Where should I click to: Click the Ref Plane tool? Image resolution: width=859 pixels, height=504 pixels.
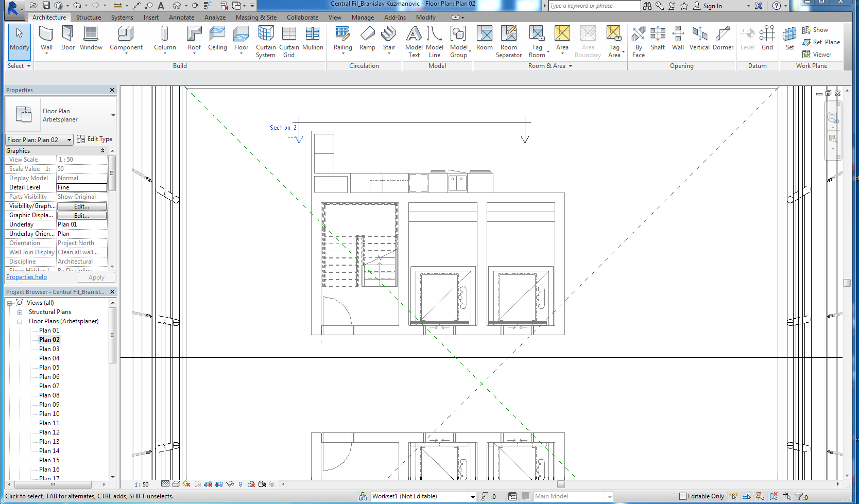821,42
